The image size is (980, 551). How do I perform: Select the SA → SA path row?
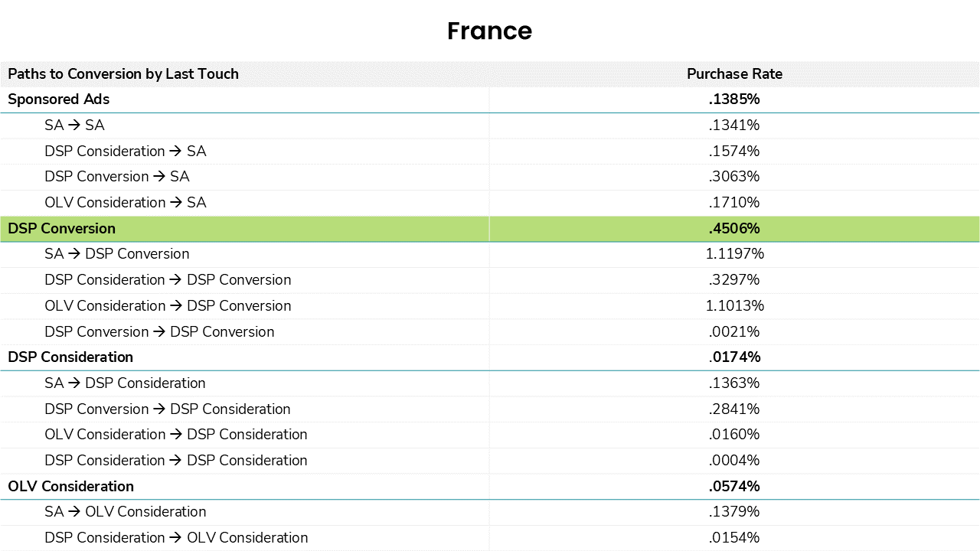tap(490, 126)
